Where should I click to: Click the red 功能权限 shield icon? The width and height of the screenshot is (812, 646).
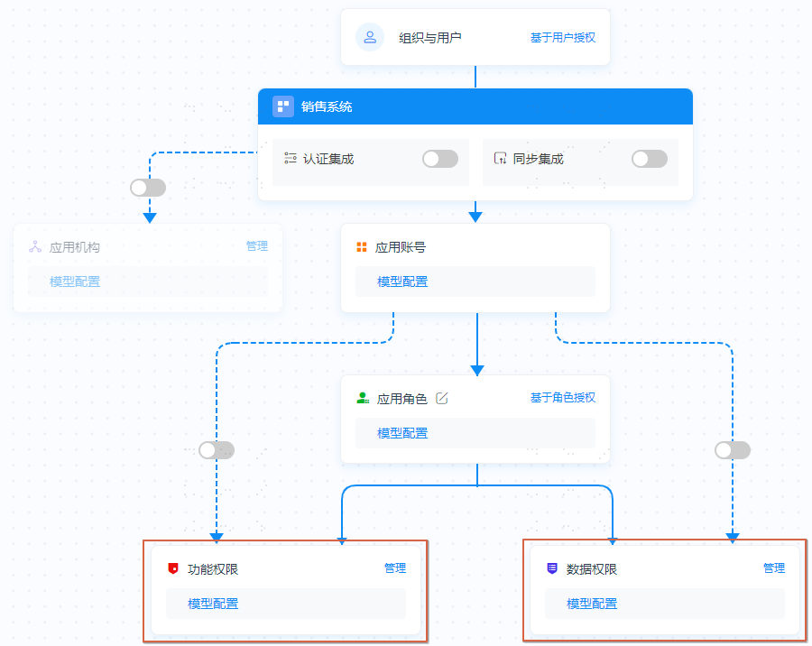point(173,568)
